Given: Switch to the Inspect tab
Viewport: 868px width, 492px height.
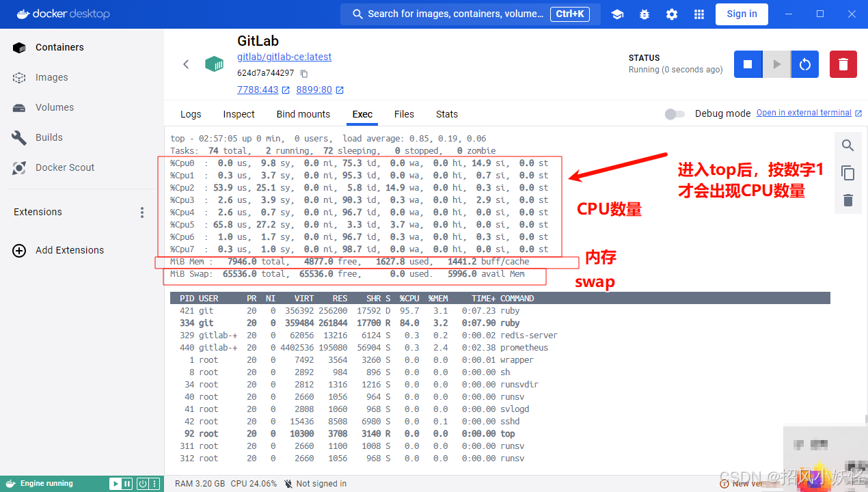Looking at the screenshot, I should (239, 114).
